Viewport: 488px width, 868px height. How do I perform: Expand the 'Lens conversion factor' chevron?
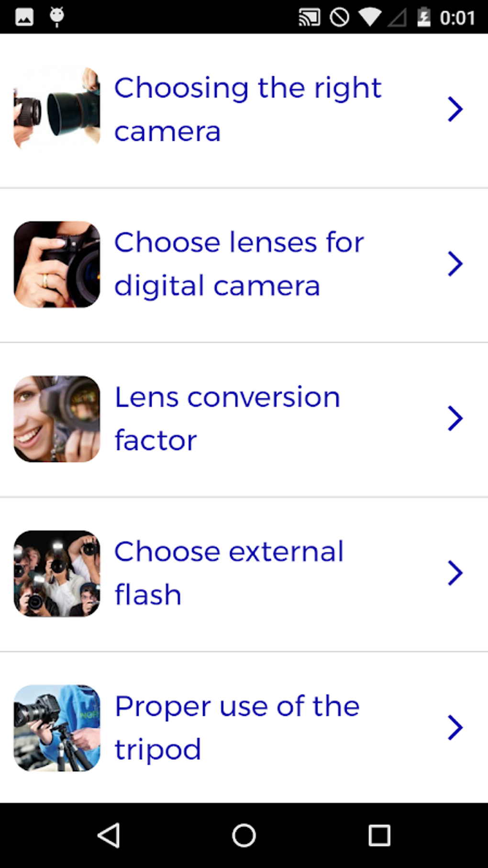(x=455, y=417)
